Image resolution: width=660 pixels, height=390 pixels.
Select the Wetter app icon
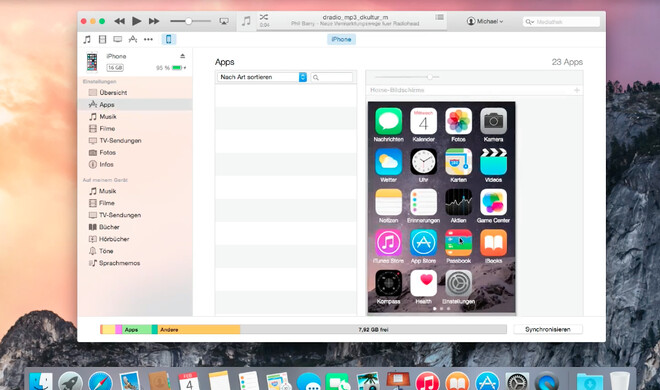pos(389,162)
